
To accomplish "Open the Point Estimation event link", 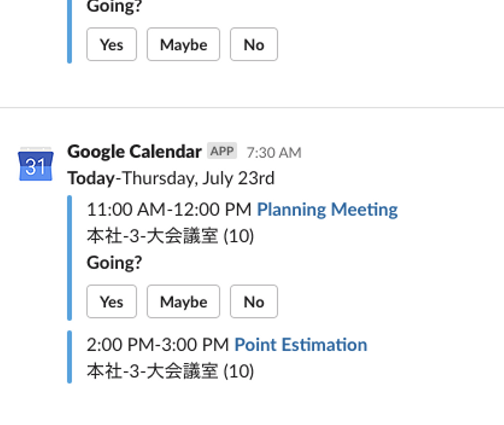I will (301, 345).
